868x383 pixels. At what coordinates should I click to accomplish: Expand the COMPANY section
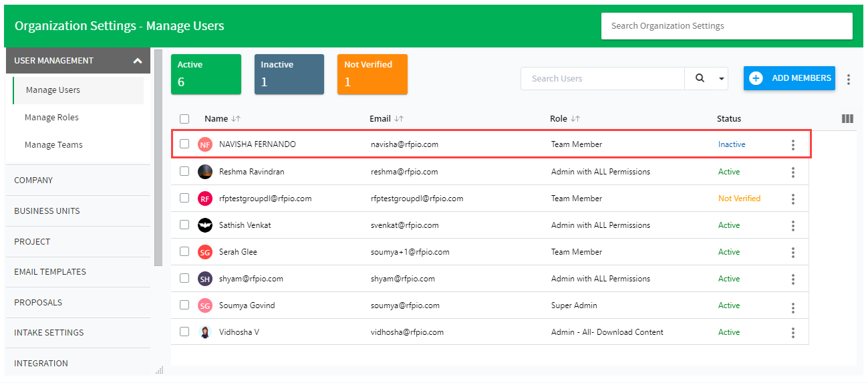78,180
